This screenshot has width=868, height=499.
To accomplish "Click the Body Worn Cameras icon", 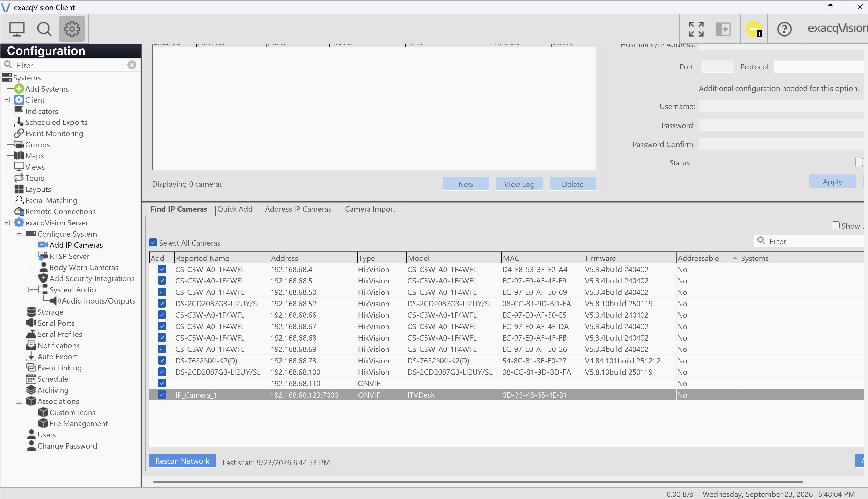I will point(44,267).
